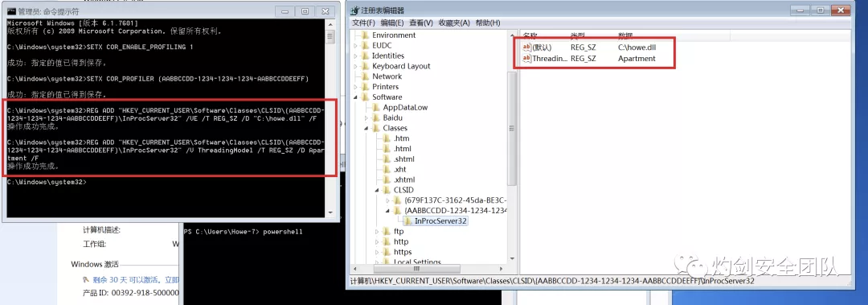Click the 剩余 30 天可以激活 activation link
Image resolution: width=868 pixels, height=305 pixels.
pos(135,279)
